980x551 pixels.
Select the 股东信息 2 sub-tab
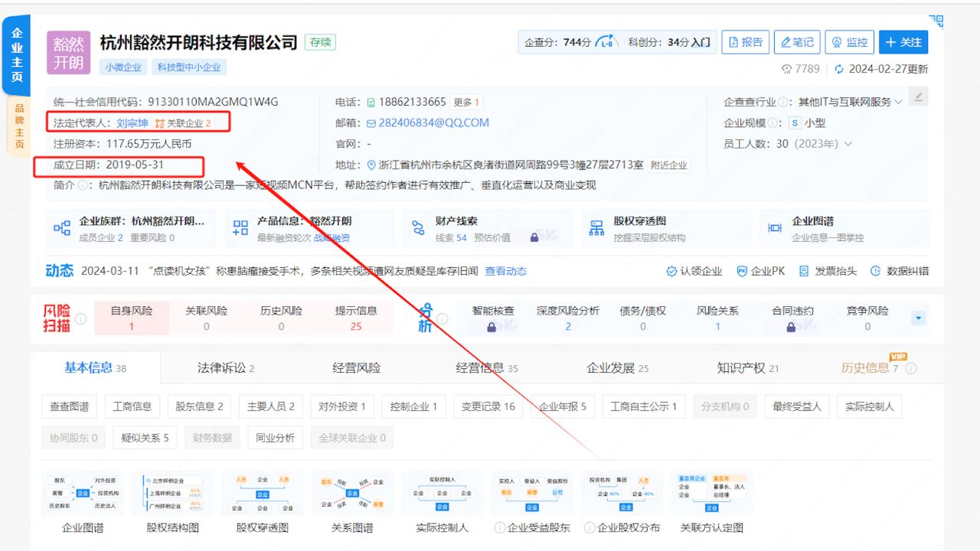point(200,406)
